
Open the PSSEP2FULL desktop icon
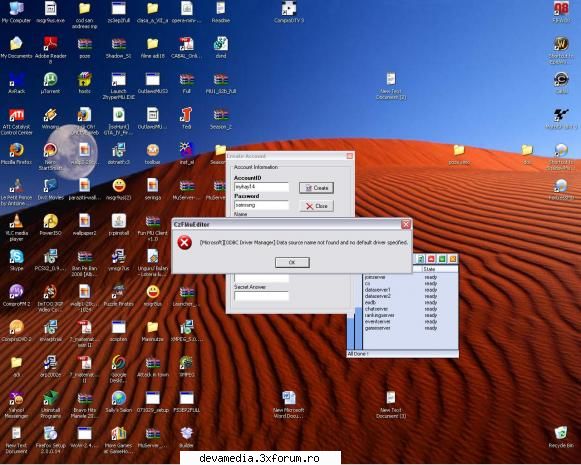[x=186, y=402]
